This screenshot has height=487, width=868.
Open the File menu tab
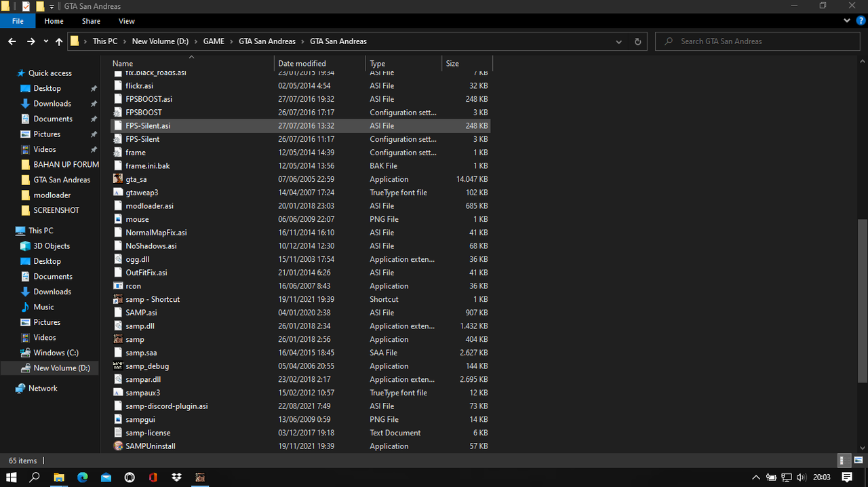click(18, 22)
